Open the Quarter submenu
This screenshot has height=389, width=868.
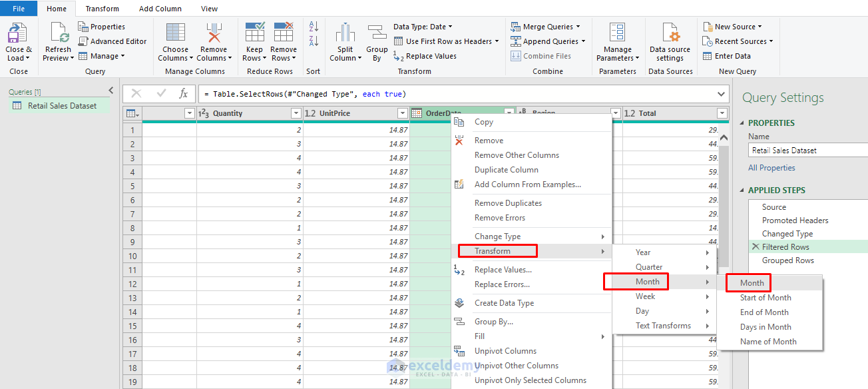[664, 267]
